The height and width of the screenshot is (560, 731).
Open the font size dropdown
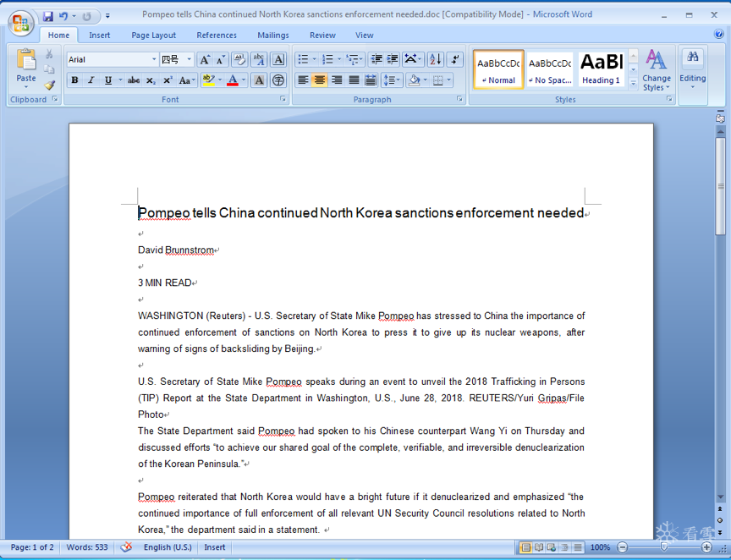pyautogui.click(x=189, y=59)
